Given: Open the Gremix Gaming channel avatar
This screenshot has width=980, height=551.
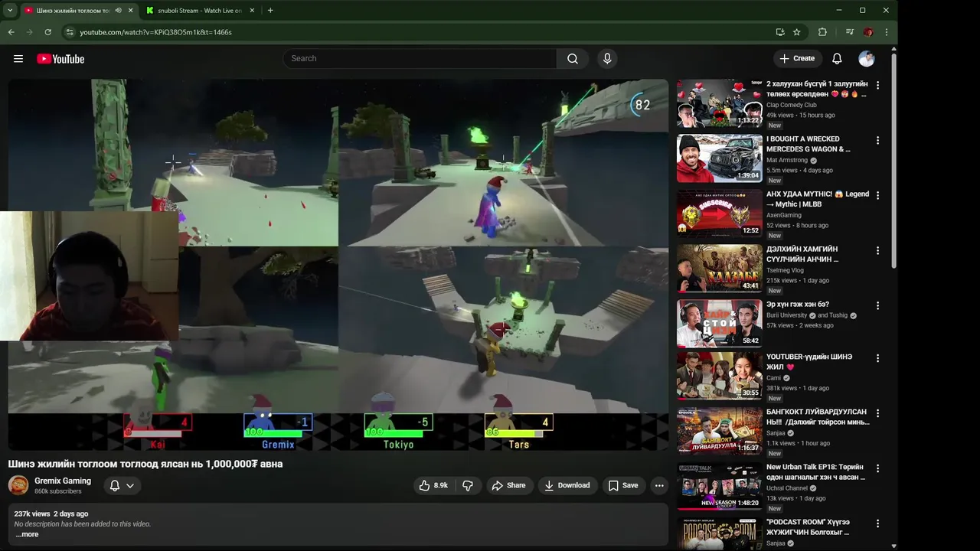Looking at the screenshot, I should tap(18, 485).
